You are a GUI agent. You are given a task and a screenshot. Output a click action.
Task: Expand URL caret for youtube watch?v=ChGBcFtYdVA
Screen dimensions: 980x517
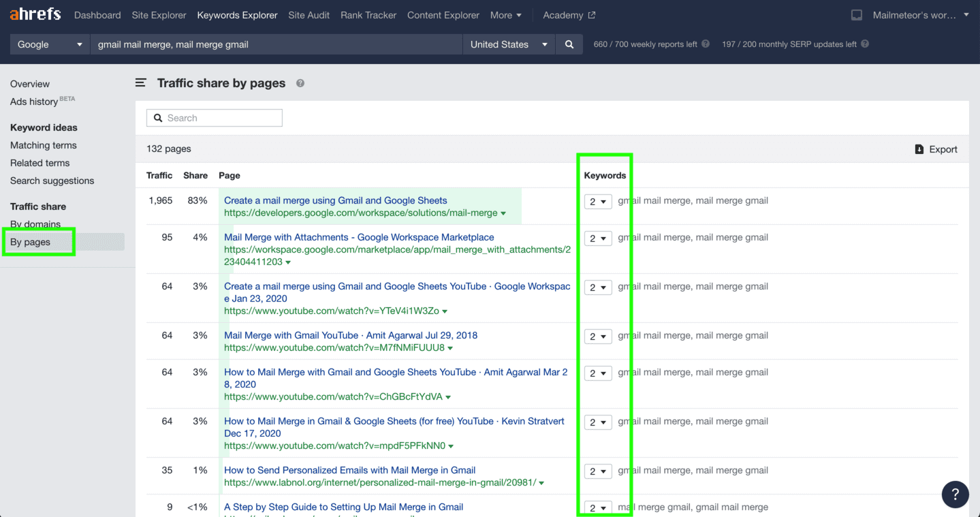[448, 397]
